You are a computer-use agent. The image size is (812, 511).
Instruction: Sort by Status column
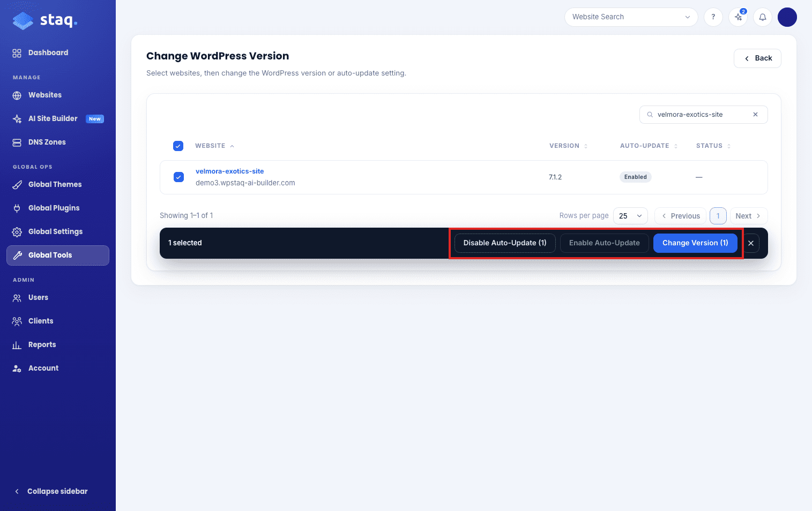(x=713, y=146)
